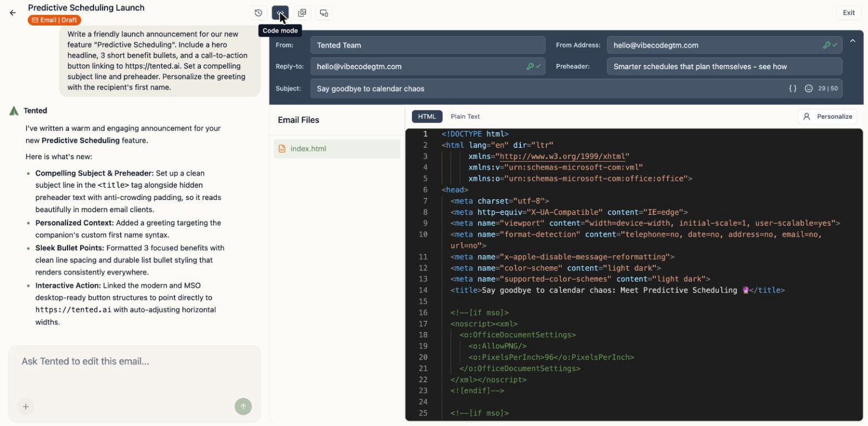
Task: Edit the Reply-to email field
Action: click(428, 66)
